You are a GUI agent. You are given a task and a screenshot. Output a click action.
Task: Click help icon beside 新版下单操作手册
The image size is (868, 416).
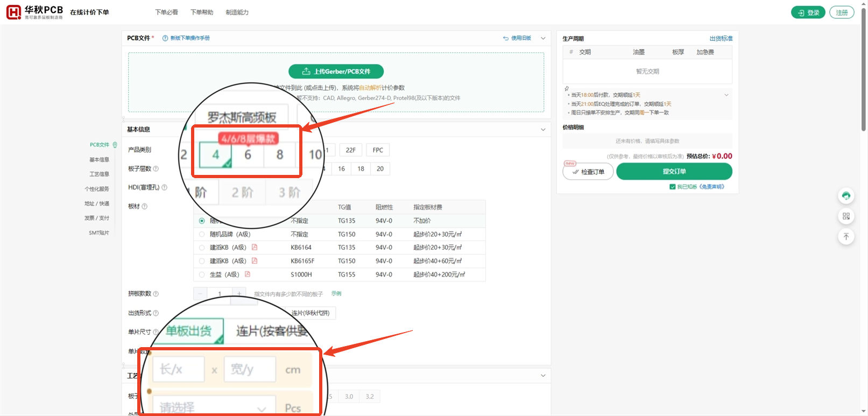point(165,38)
